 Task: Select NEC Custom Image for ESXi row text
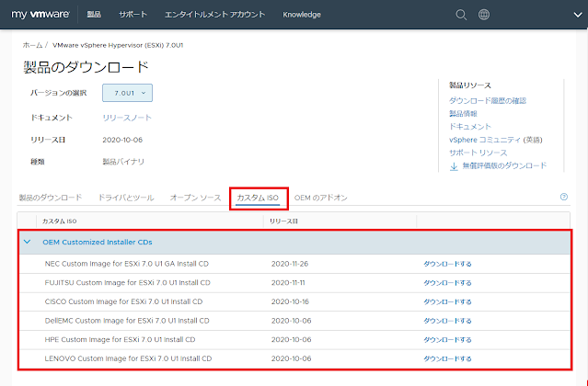126,264
